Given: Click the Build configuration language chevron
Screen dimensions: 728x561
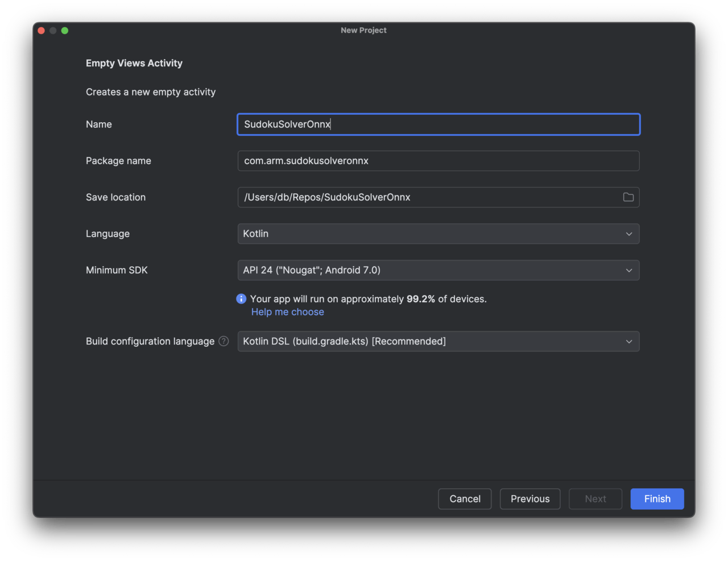Looking at the screenshot, I should [629, 342].
